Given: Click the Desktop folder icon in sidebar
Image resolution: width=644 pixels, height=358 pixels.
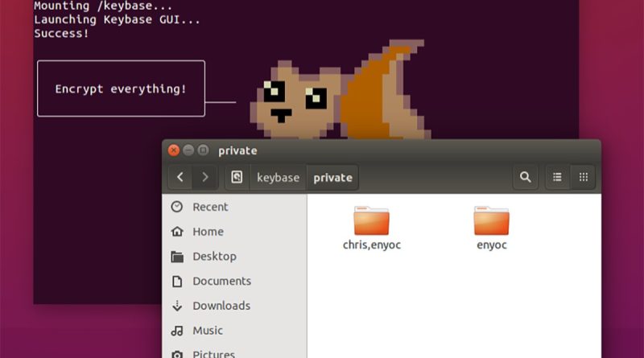Looking at the screenshot, I should click(177, 257).
